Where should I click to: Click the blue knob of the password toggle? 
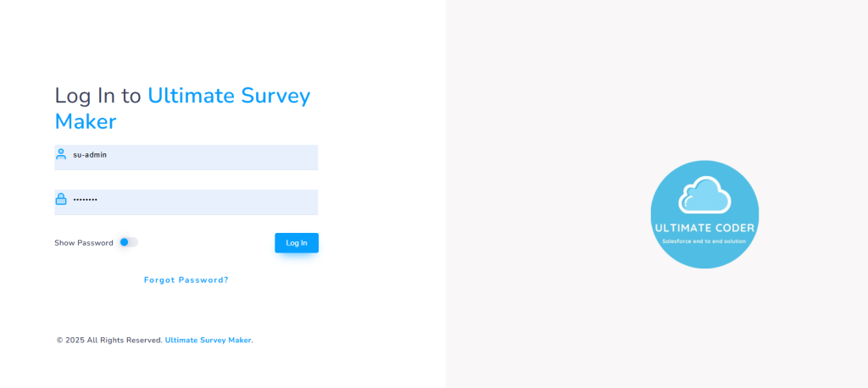124,242
